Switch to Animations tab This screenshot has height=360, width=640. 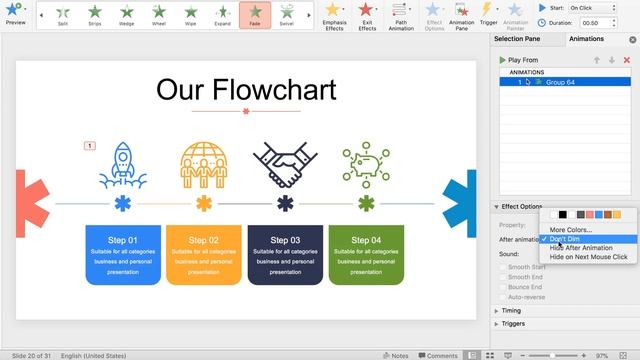pyautogui.click(x=586, y=39)
